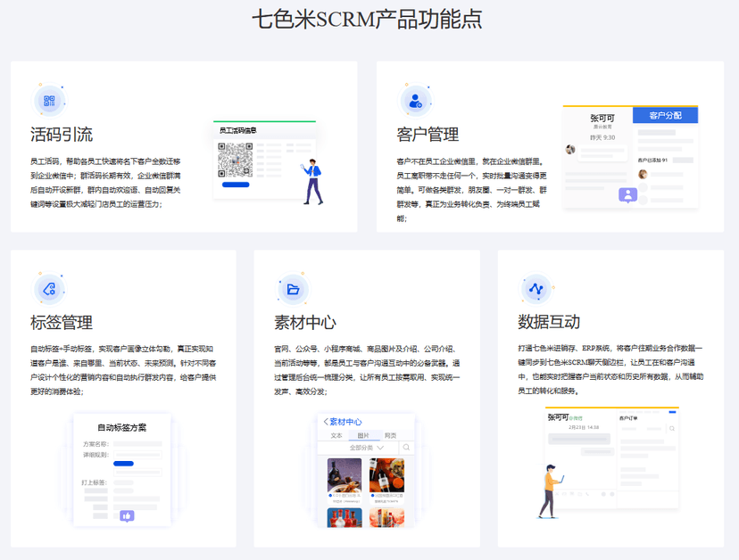Click the blue button under the QR code
The height and width of the screenshot is (560, 739).
pyautogui.click(x=236, y=185)
